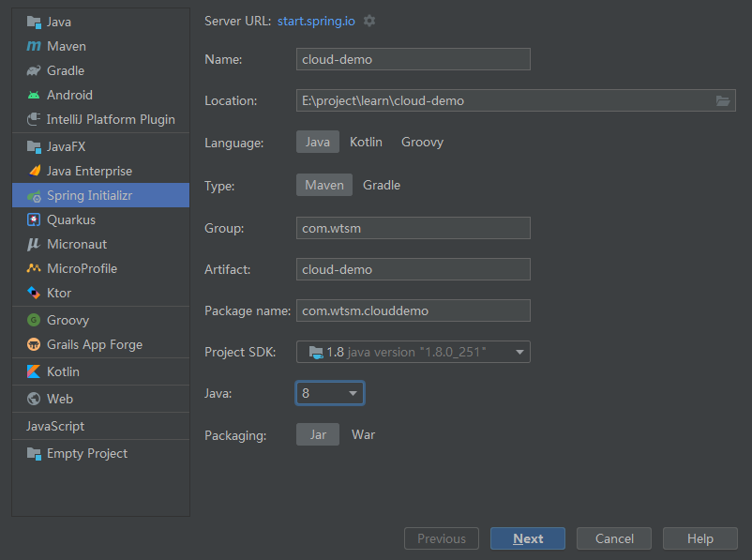
Task: Choose the Quarkus project icon
Action: coord(34,219)
